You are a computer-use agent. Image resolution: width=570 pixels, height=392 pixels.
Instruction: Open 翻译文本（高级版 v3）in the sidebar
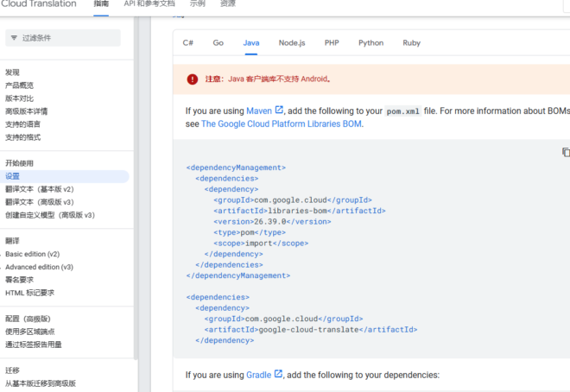tap(40, 202)
